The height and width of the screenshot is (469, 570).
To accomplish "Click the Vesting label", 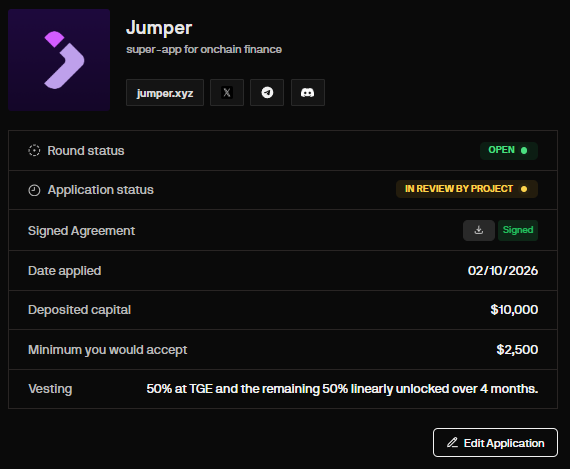I will point(50,389).
